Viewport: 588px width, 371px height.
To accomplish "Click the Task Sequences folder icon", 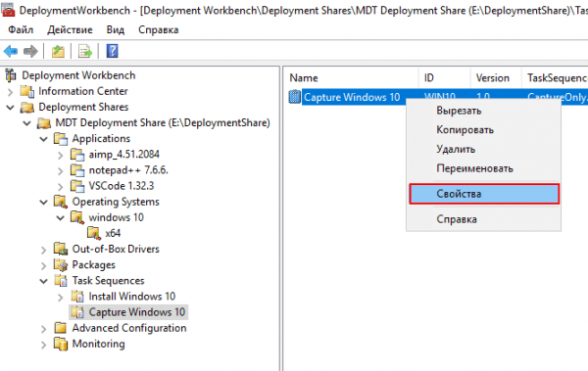I will [x=61, y=281].
